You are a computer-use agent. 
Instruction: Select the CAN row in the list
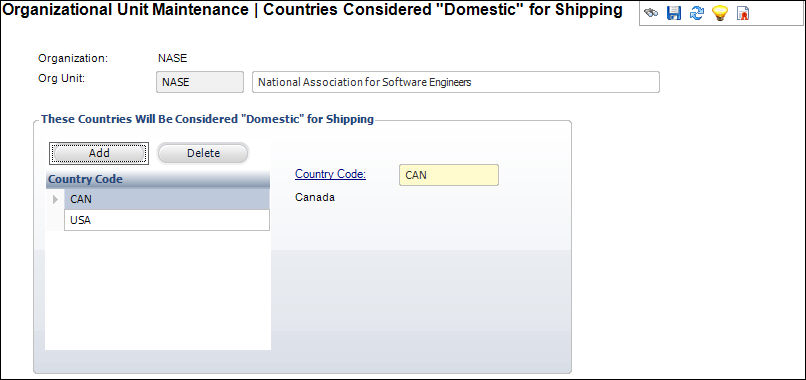pos(167,199)
